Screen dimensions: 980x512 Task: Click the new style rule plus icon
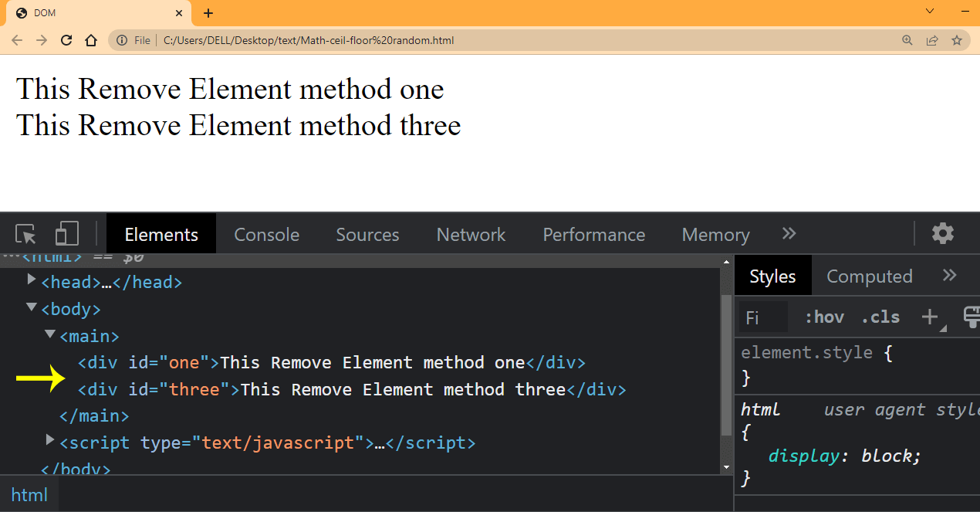(x=929, y=317)
